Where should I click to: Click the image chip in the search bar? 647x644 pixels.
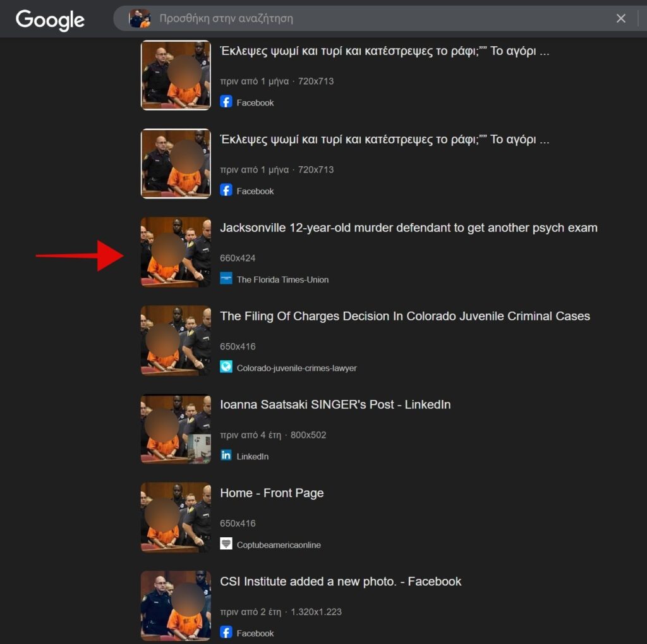(140, 18)
